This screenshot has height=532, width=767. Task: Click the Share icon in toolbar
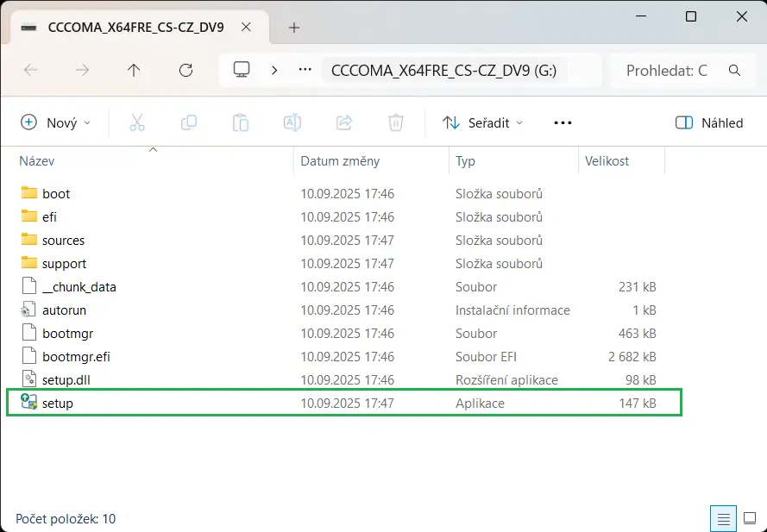(344, 122)
